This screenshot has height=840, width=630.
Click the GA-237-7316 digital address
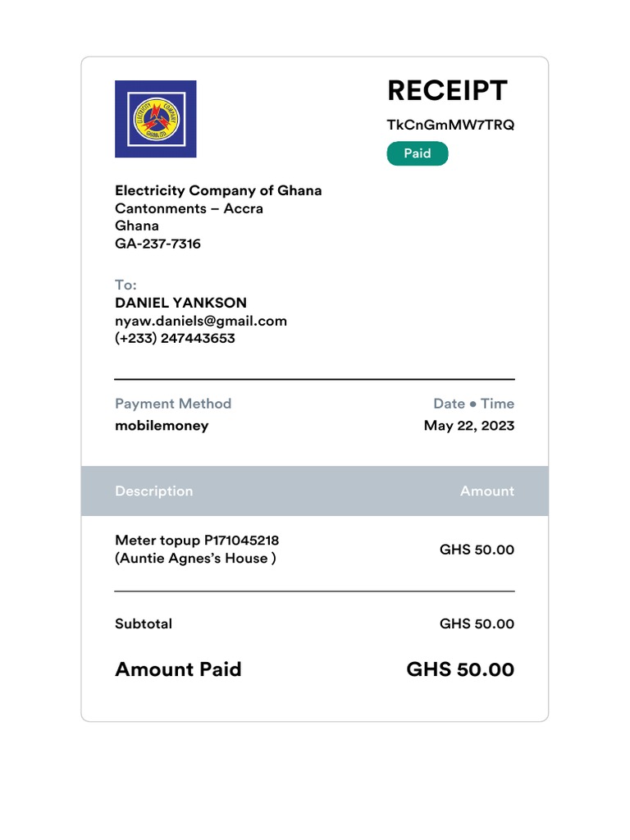(157, 244)
